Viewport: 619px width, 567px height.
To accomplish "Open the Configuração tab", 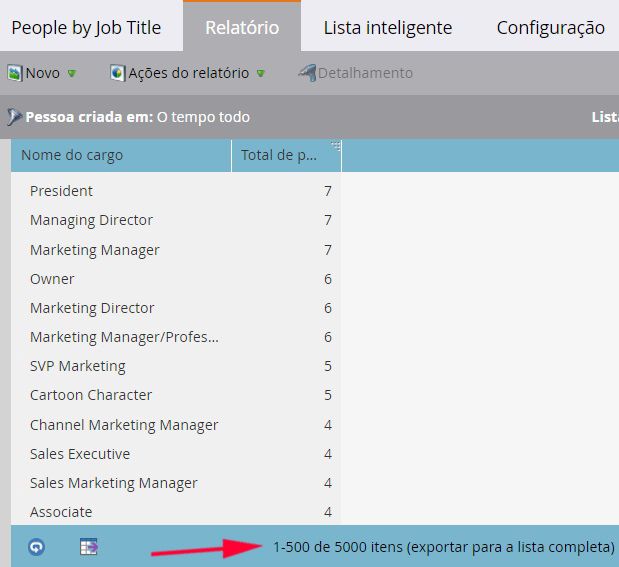I will click(550, 27).
